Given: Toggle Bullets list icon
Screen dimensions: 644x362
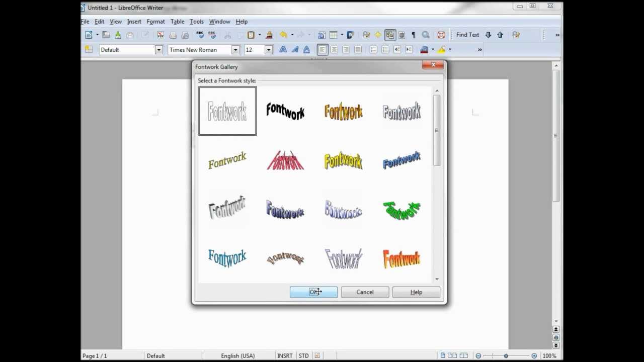Looking at the screenshot, I should tap(385, 49).
